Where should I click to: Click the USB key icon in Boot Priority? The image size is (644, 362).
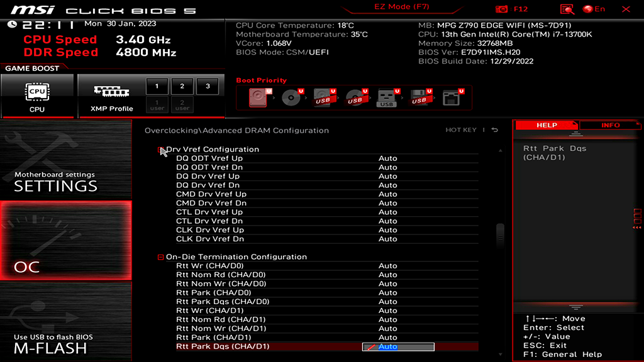coord(387,97)
